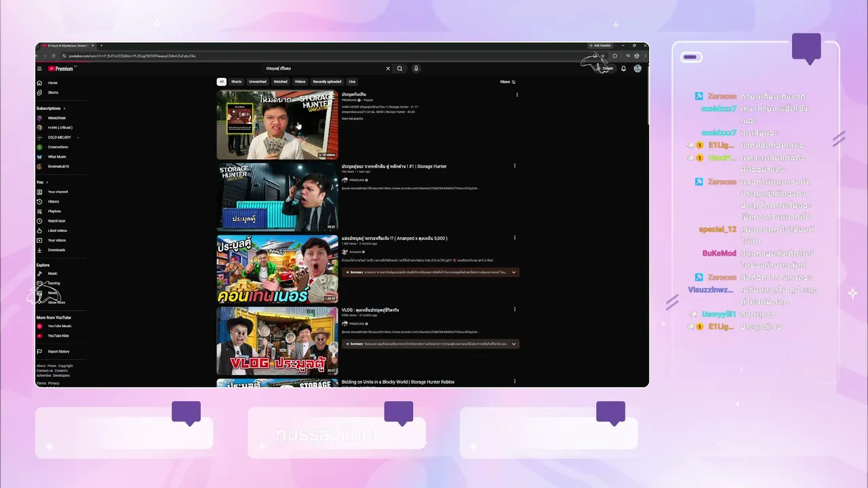Open a new browser tab
Screen dimensions: 868x488
coord(101,45)
